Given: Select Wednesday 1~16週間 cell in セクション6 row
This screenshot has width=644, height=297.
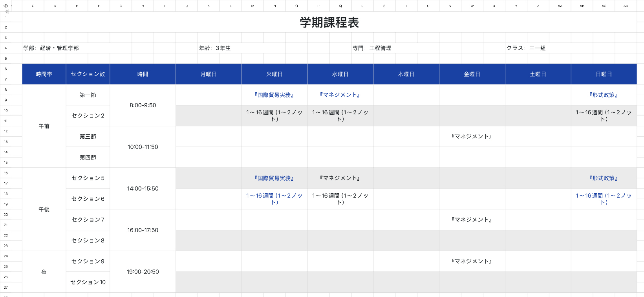Looking at the screenshot, I should pyautogui.click(x=340, y=199).
